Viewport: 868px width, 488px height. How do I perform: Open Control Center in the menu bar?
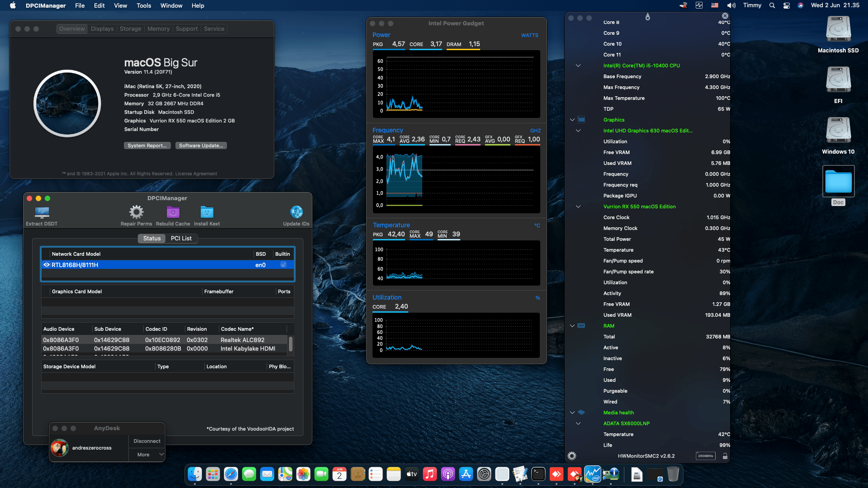click(787, 5)
